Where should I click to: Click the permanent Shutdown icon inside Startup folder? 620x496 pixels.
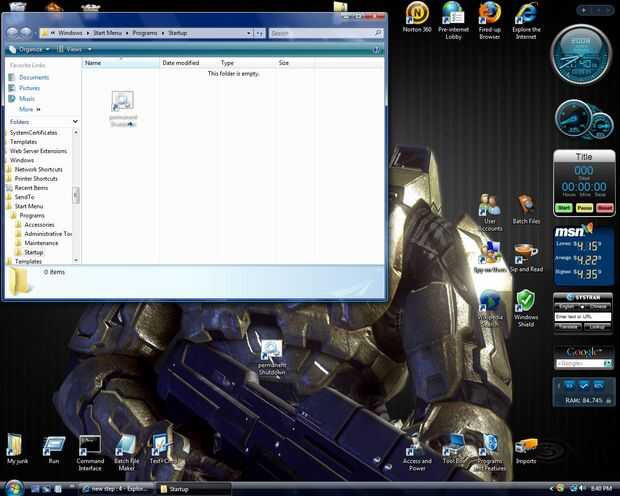click(123, 108)
